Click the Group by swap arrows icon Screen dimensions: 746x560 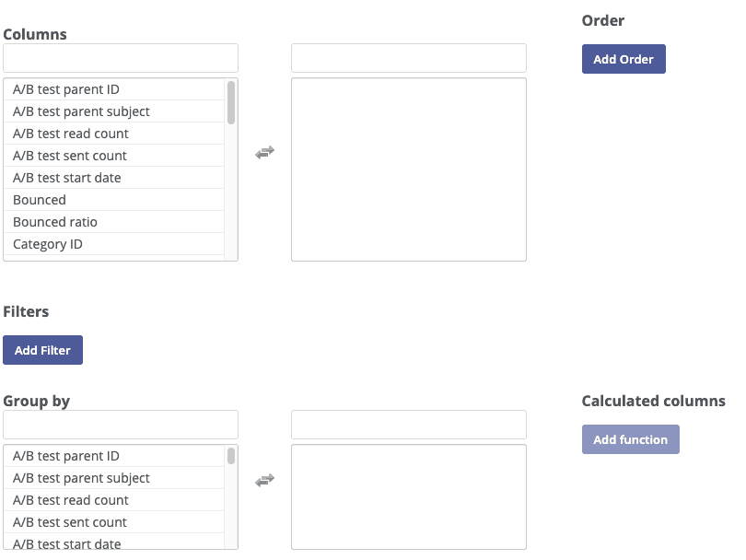point(264,480)
